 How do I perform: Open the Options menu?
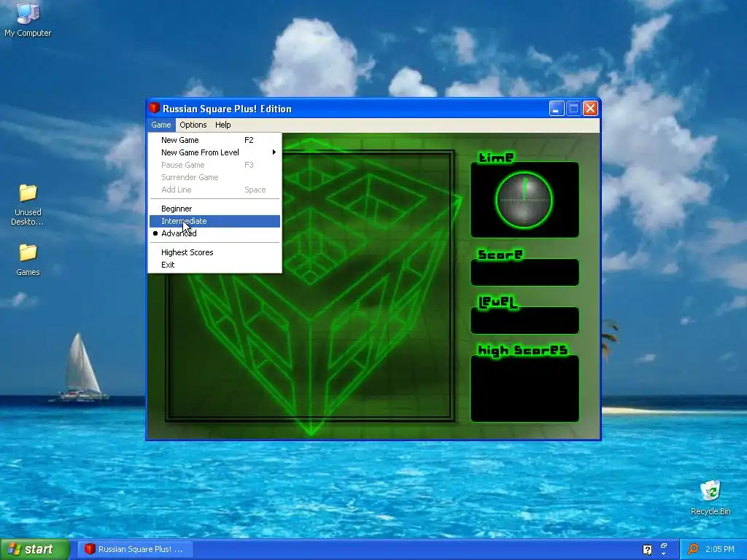193,125
